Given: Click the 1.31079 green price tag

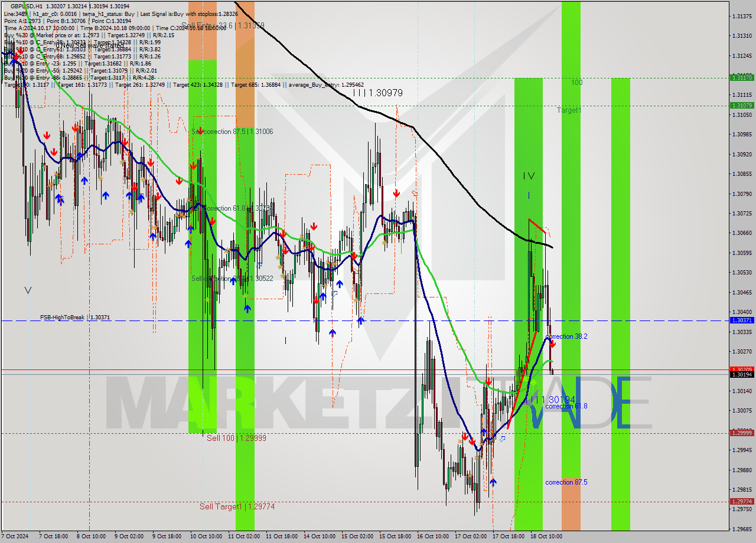Looking at the screenshot, I should tap(742, 105).
